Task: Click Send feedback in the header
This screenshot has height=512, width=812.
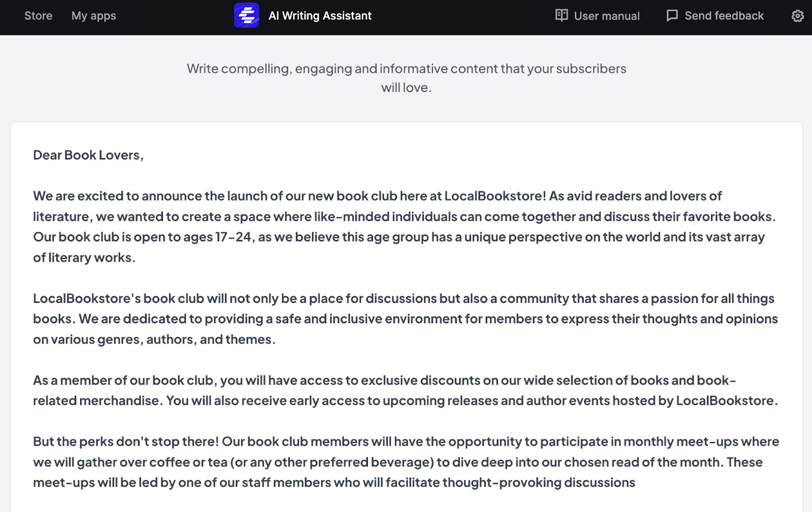Action: [x=724, y=16]
